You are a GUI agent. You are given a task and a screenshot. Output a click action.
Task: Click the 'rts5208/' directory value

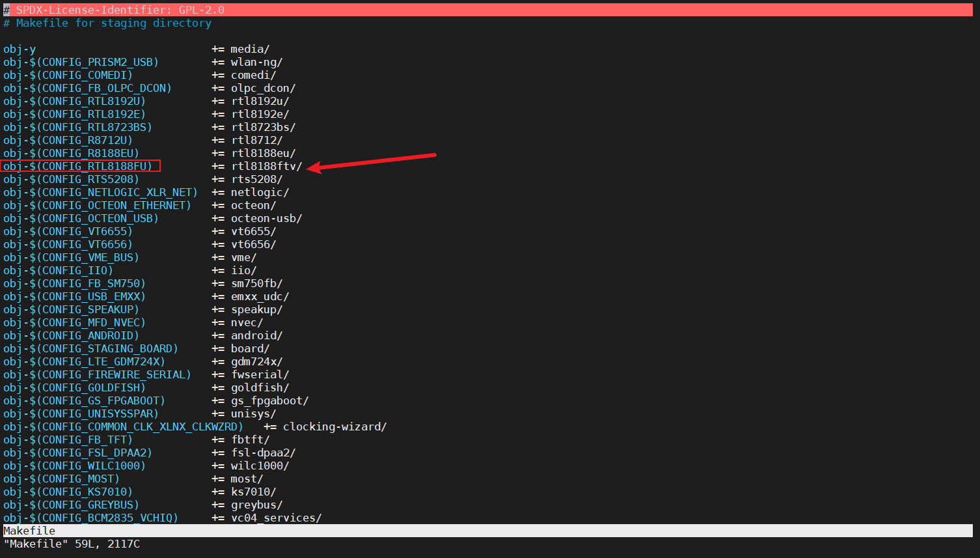pyautogui.click(x=256, y=179)
